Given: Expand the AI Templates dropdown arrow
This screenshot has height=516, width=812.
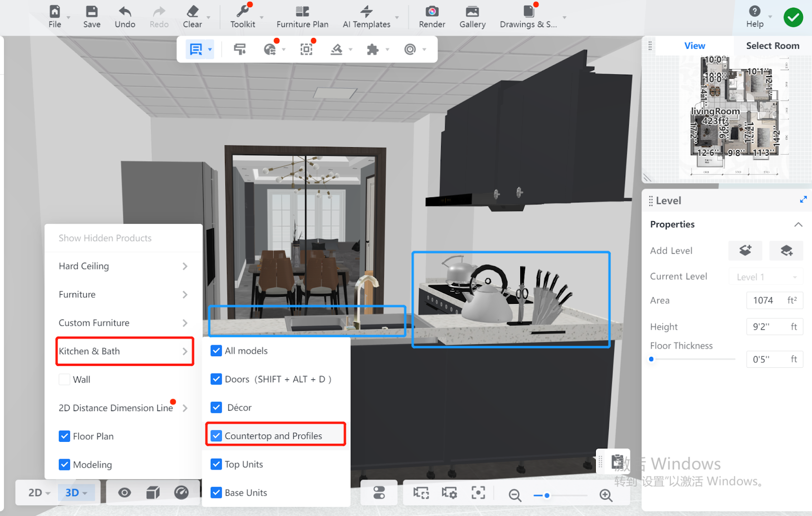Looking at the screenshot, I should coord(397,18).
